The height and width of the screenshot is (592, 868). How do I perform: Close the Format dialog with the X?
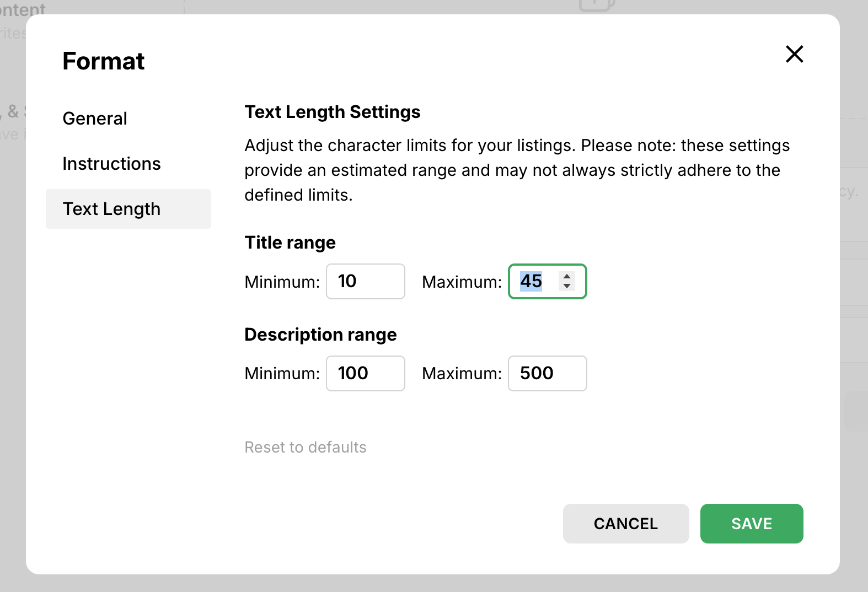[x=794, y=54]
